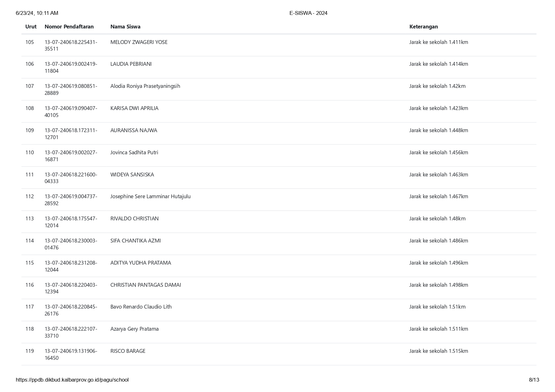Click the print timestamp '6/23/24, 10:11 AM'
The height and width of the screenshot is (392, 555).
(37, 13)
